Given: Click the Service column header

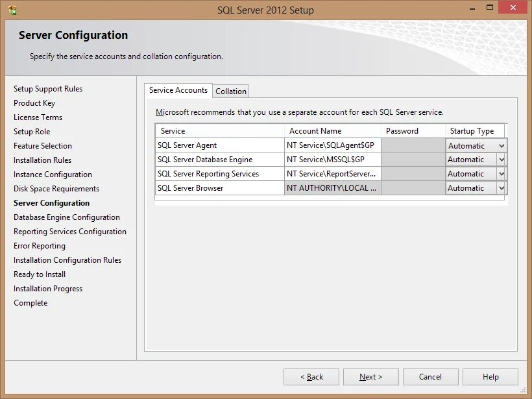Looking at the screenshot, I should click(220, 131).
